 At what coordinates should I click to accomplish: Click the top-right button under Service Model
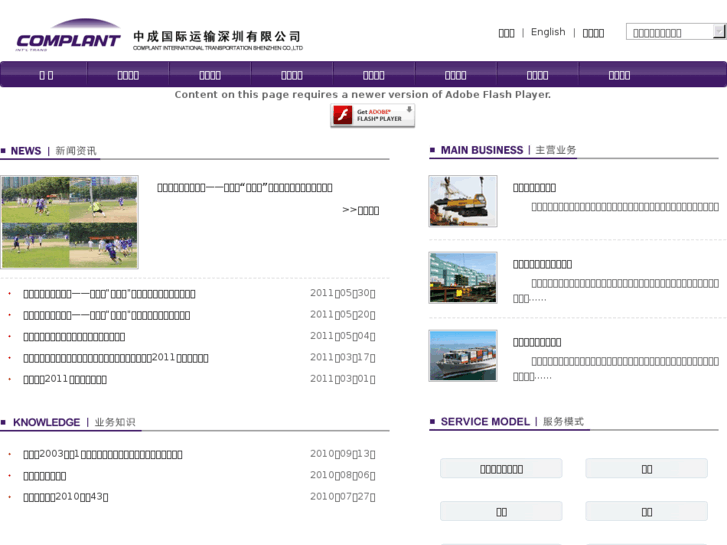pos(646,469)
